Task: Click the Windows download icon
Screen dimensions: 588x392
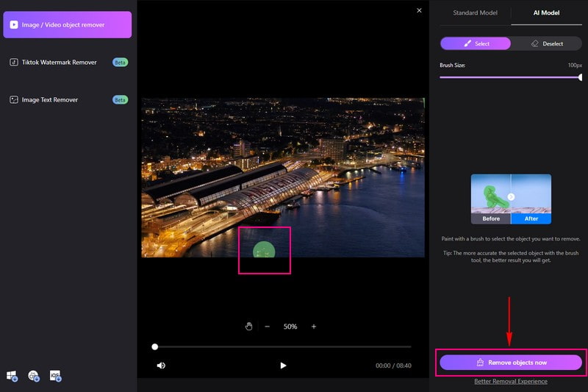Action: tap(12, 376)
